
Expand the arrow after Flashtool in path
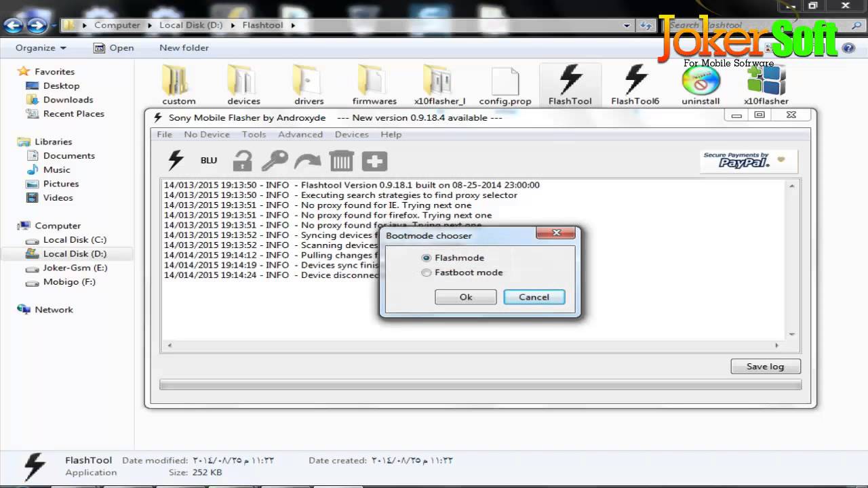point(293,25)
